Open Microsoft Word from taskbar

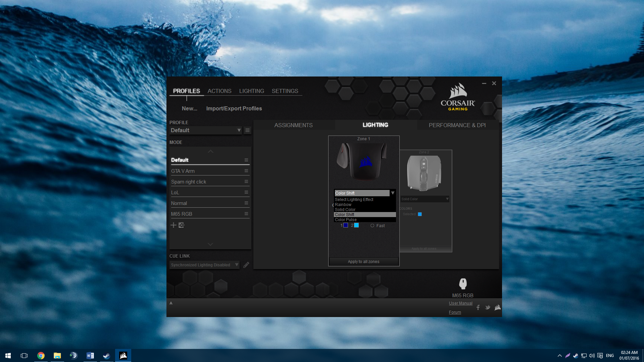tap(90, 356)
